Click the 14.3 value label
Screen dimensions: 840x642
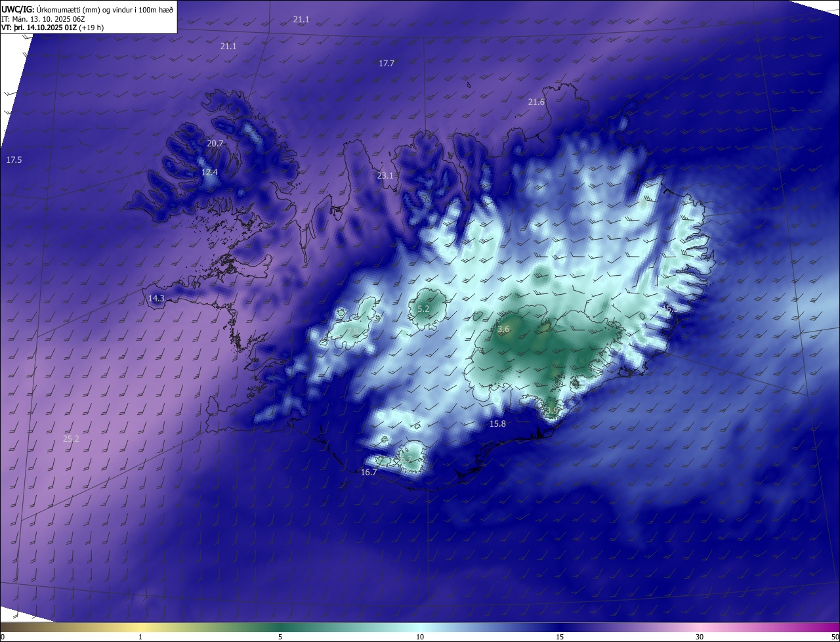[x=156, y=298]
